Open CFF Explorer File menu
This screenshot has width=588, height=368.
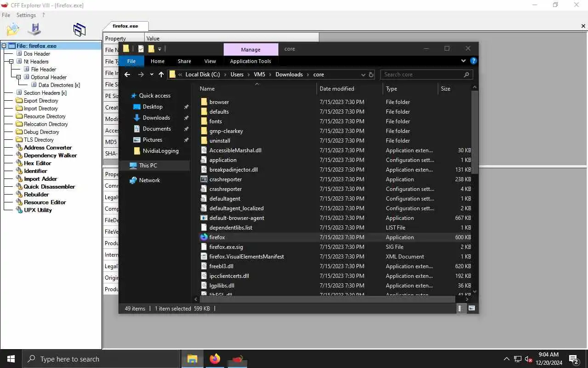click(x=6, y=15)
